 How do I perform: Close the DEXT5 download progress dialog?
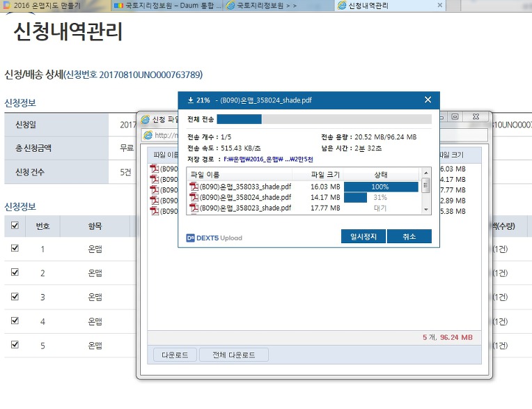point(428,100)
